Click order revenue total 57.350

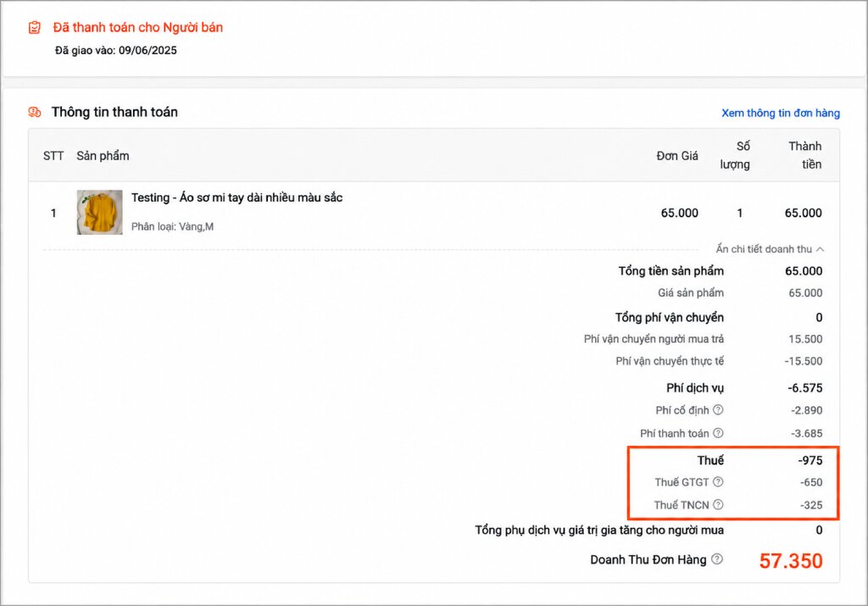pos(791,560)
